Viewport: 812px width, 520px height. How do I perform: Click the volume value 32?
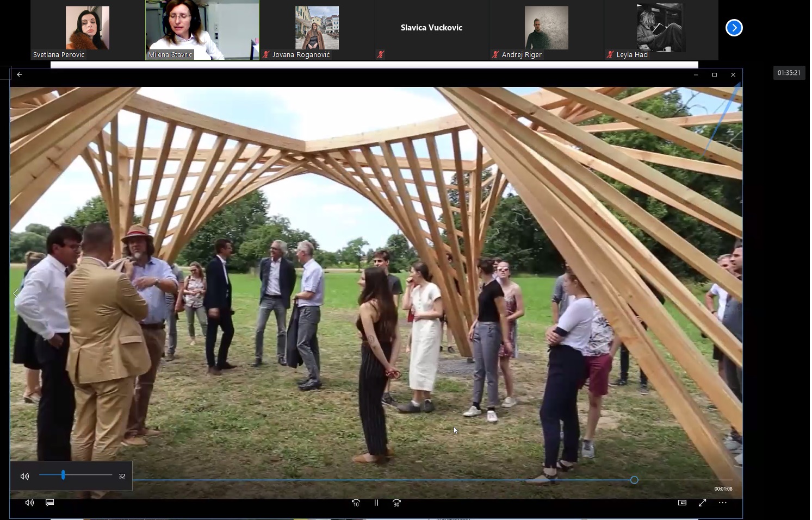pos(122,476)
